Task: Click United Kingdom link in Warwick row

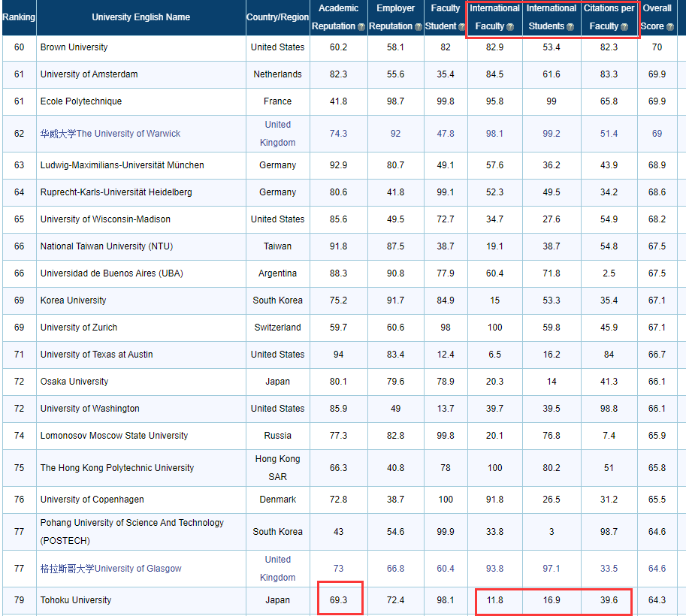Action: [x=277, y=134]
